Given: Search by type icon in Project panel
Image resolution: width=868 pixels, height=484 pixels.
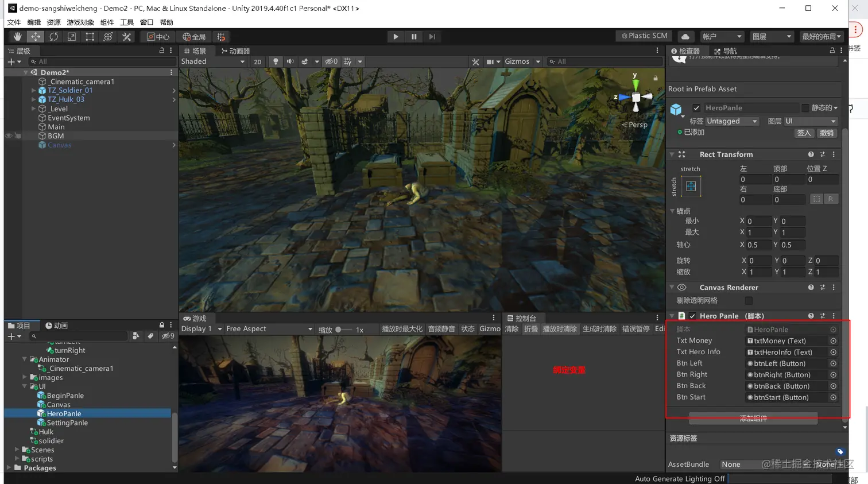Looking at the screenshot, I should pos(135,336).
